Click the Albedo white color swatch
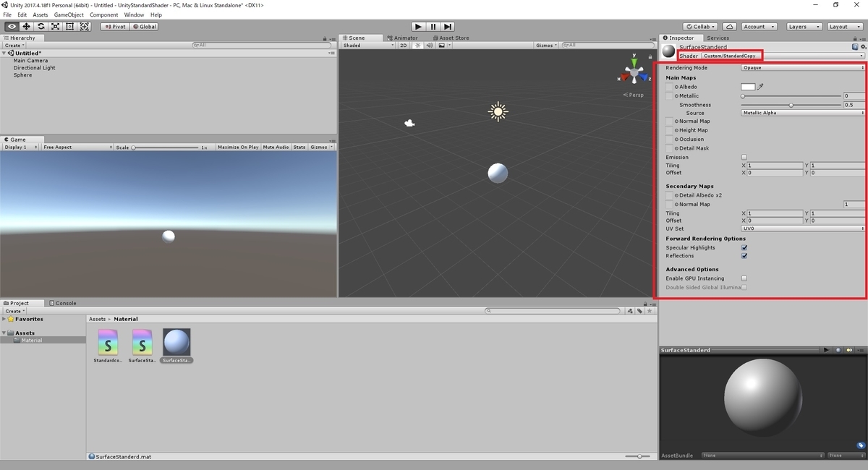868x470 pixels. 748,87
